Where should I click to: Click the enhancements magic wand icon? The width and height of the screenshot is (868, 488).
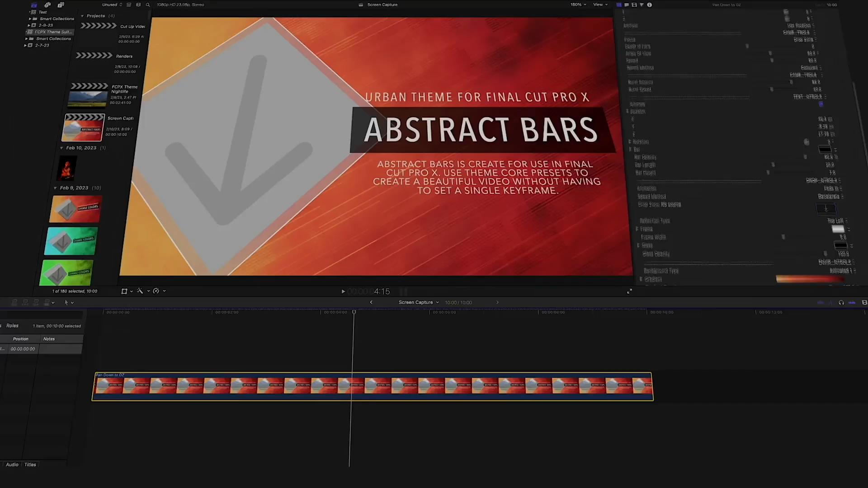point(140,291)
